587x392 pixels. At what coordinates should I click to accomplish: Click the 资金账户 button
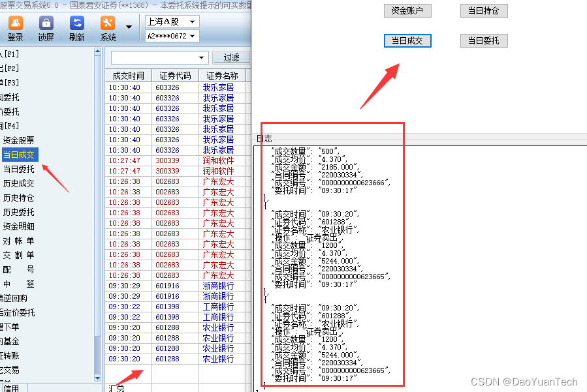407,10
